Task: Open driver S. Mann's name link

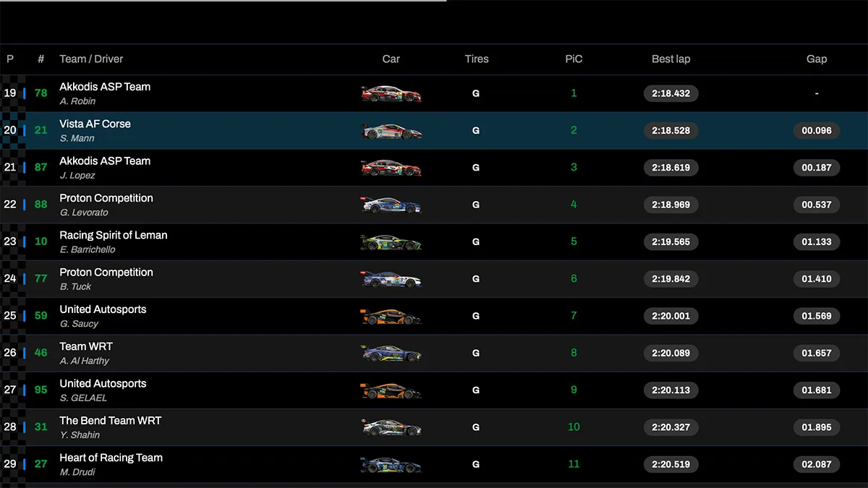Action: (77, 138)
